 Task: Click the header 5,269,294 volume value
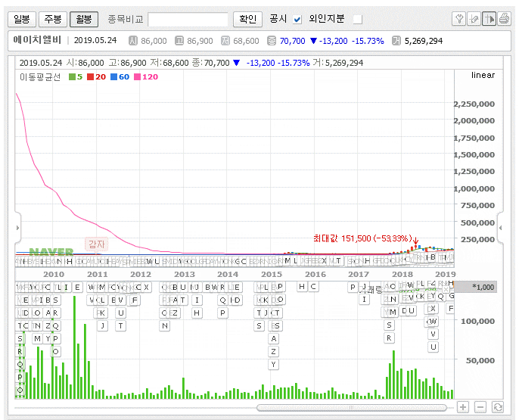point(424,41)
